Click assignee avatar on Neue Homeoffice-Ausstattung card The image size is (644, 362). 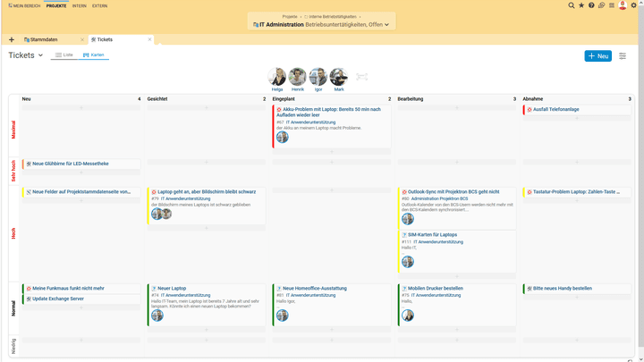(282, 316)
